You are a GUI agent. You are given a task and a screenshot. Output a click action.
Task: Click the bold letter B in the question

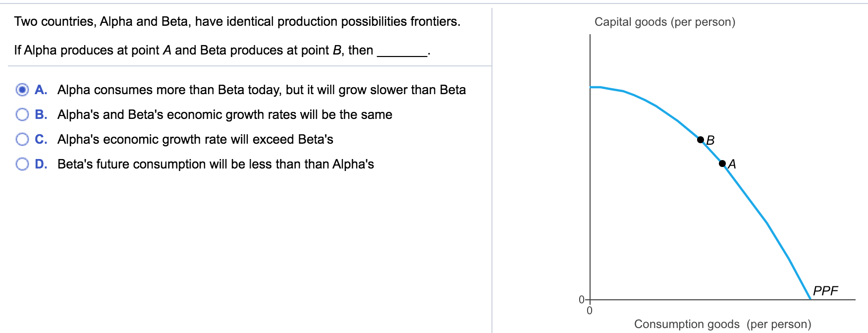click(337, 50)
